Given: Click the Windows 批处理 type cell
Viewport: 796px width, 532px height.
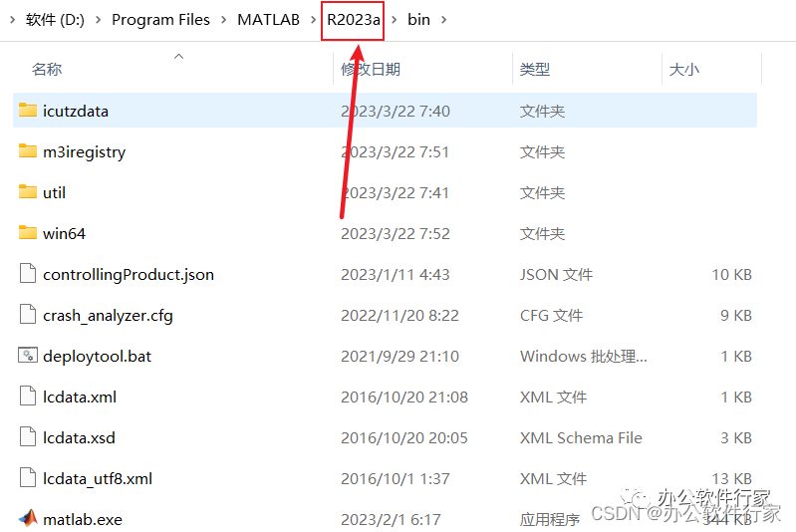Looking at the screenshot, I should pyautogui.click(x=583, y=356).
